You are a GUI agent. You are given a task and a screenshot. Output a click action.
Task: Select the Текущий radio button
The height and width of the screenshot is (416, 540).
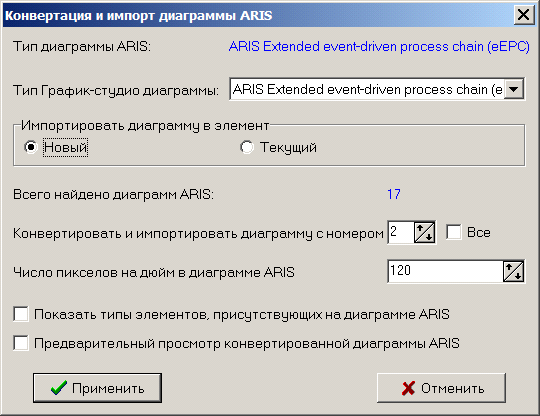[247, 147]
